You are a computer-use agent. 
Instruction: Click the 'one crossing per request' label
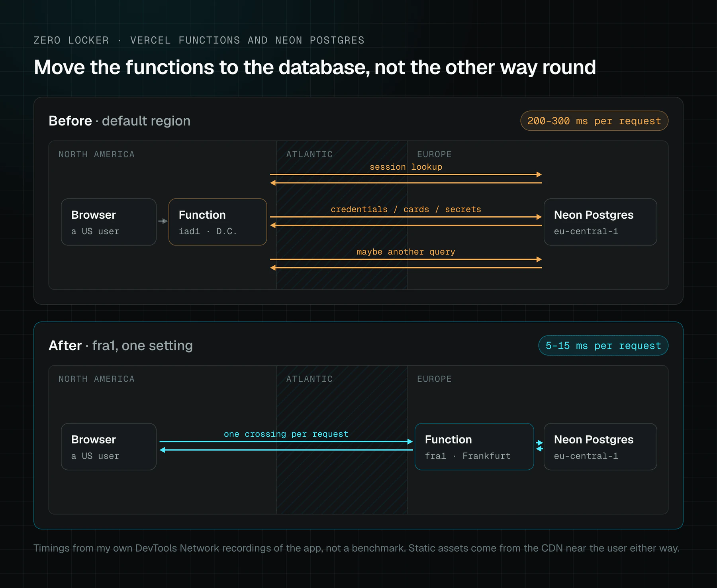click(286, 434)
